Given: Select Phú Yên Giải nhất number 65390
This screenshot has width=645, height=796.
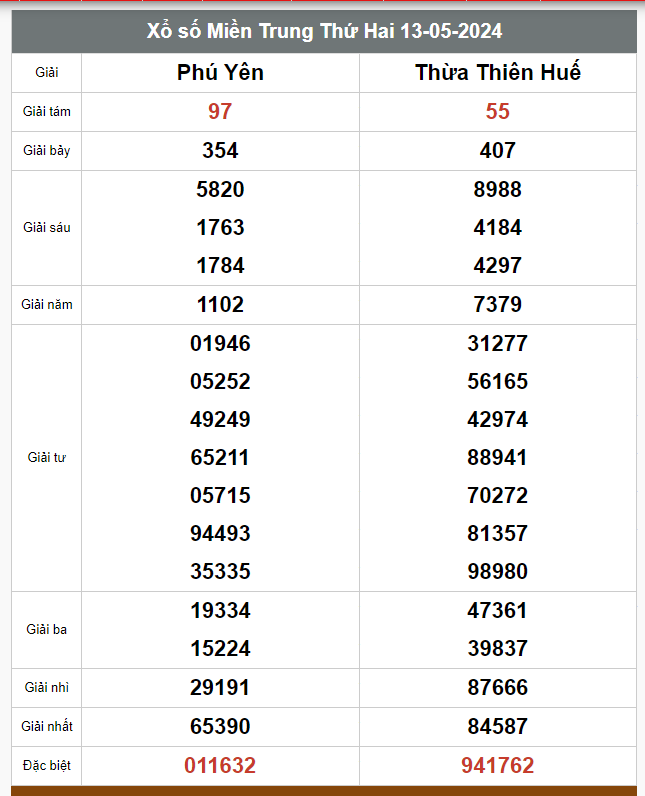Looking at the screenshot, I should pyautogui.click(x=220, y=726).
